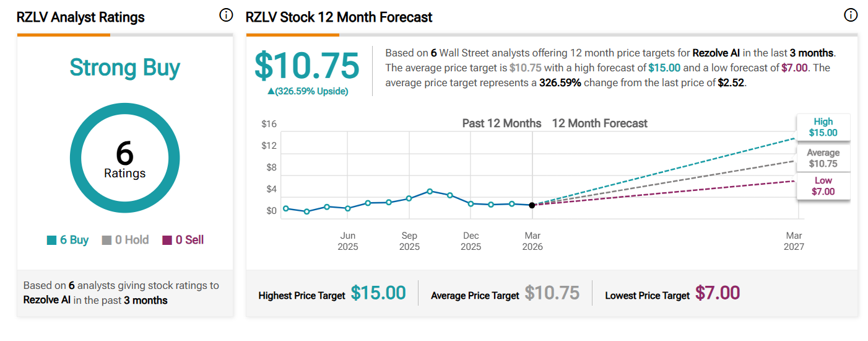Click the first data point on the chart

click(285, 208)
